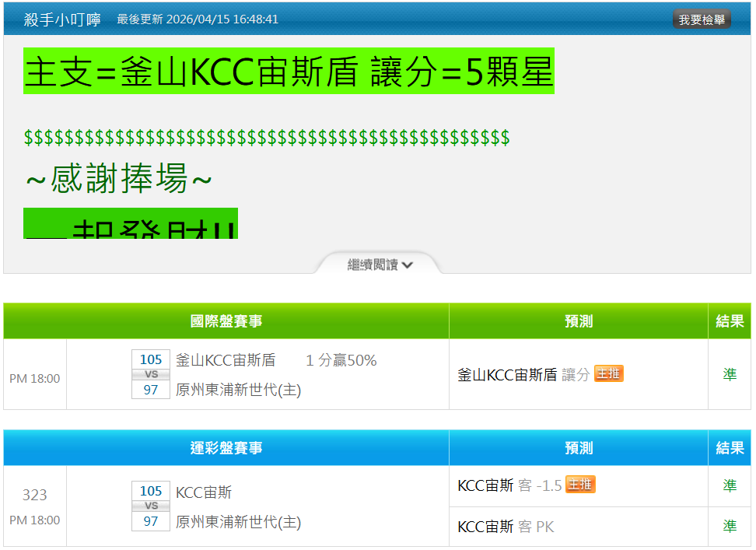The width and height of the screenshot is (756, 550).
Task: Click the prediction 釜山KCC宙斯盾 讓分
Action: tap(523, 374)
